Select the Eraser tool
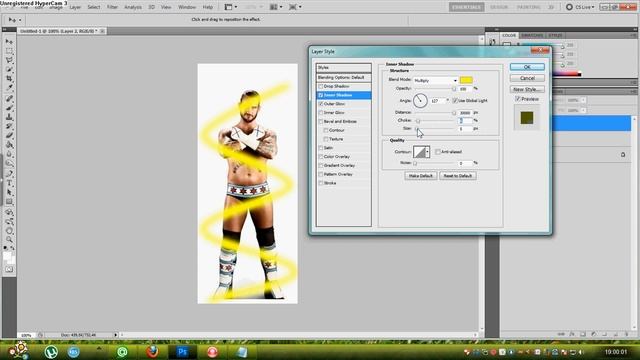 [9, 135]
